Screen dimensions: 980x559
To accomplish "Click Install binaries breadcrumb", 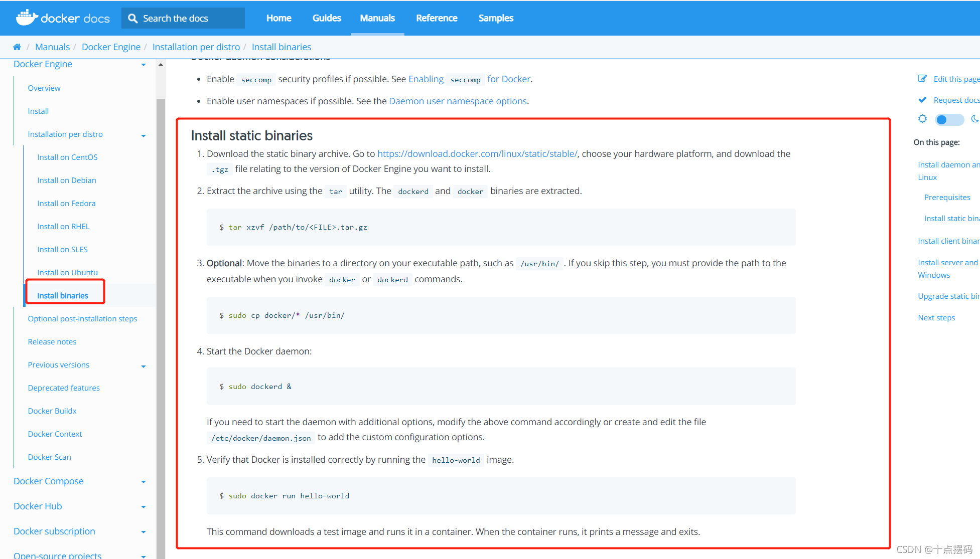I will click(x=282, y=47).
